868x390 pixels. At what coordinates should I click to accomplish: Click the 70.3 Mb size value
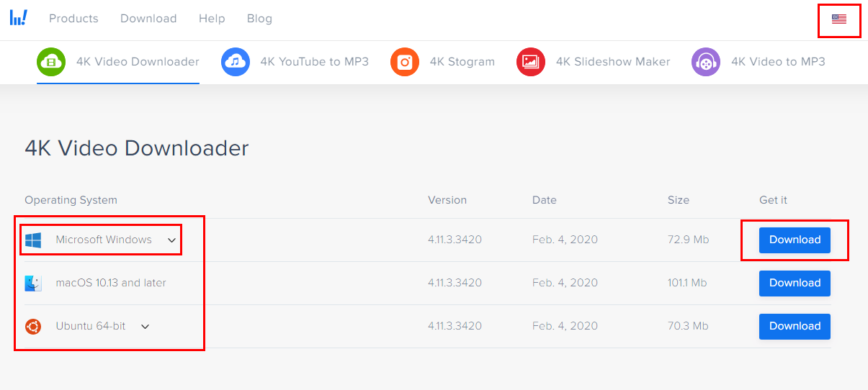click(688, 327)
